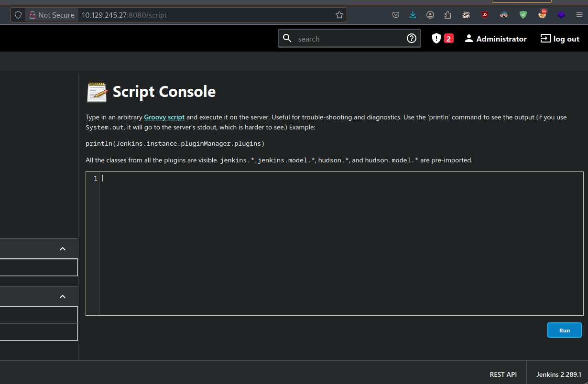The width and height of the screenshot is (588, 384).
Task: Open search help question mark icon
Action: (412, 38)
